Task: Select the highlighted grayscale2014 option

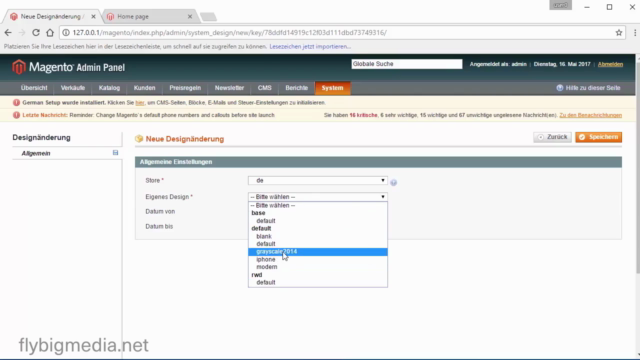Action: tap(318, 252)
